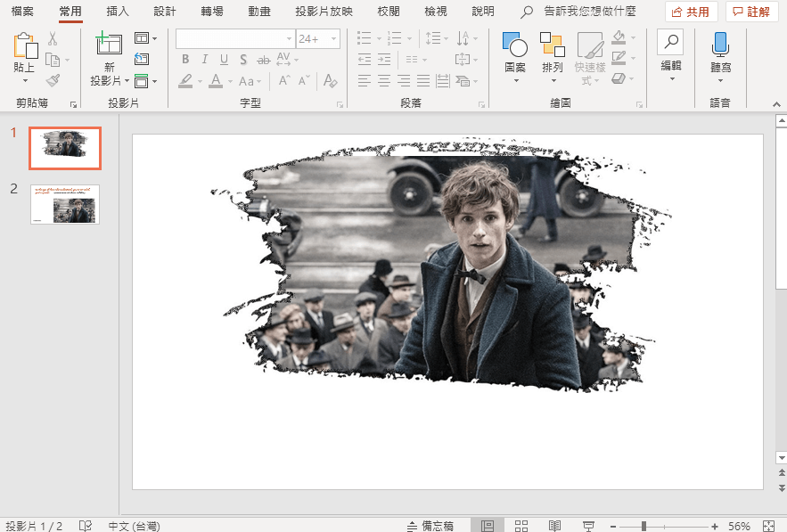Image resolution: width=787 pixels, height=532 pixels.
Task: Open the font name dropdown
Action: pyautogui.click(x=289, y=38)
